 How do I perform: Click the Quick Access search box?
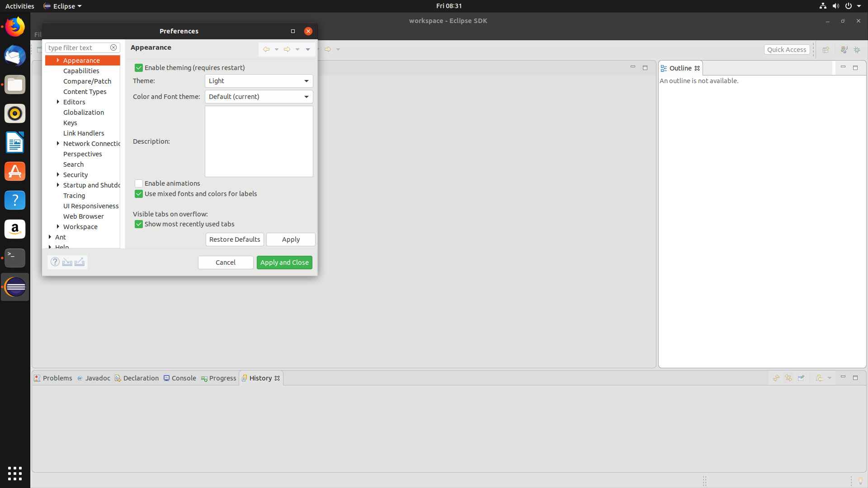[x=787, y=50]
